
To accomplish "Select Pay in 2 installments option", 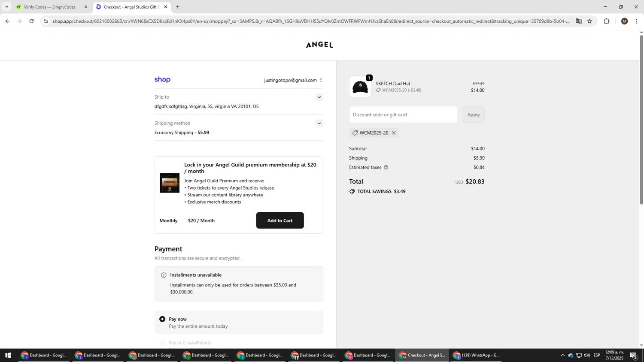I will 162,342.
